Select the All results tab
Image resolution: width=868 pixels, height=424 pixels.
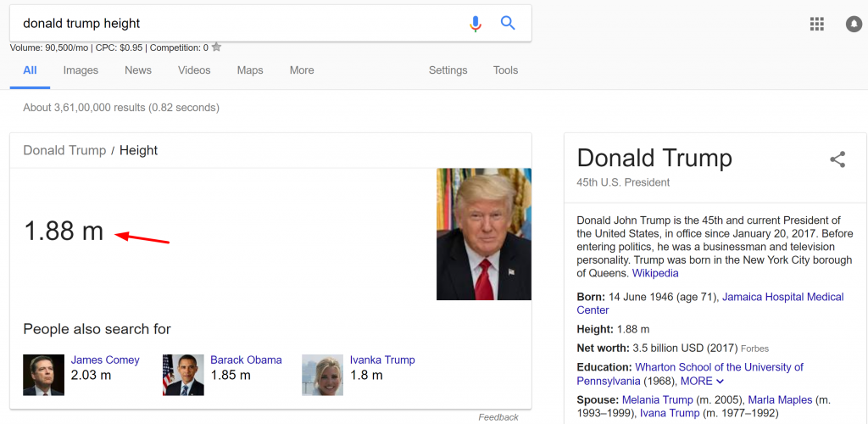(30, 70)
